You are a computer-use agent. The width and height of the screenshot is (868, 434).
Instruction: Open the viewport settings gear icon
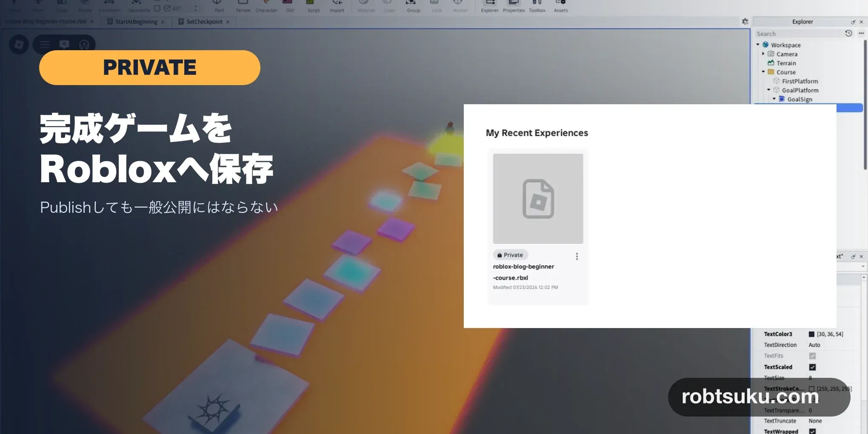(x=745, y=21)
